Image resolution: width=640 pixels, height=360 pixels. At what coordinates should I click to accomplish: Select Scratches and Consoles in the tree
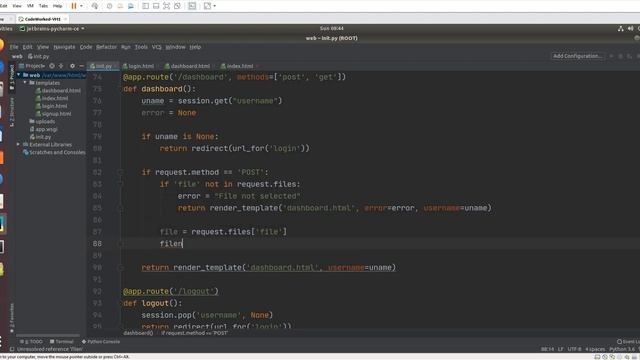(54, 152)
